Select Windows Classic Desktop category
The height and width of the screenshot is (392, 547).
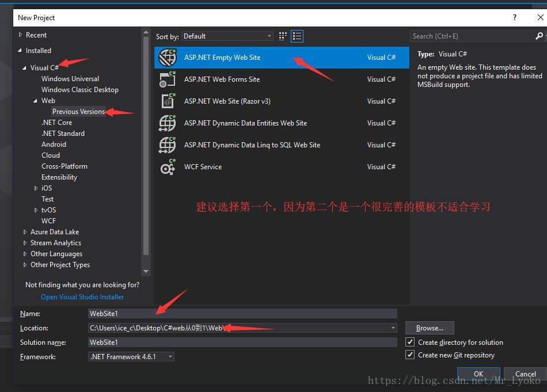(x=80, y=90)
